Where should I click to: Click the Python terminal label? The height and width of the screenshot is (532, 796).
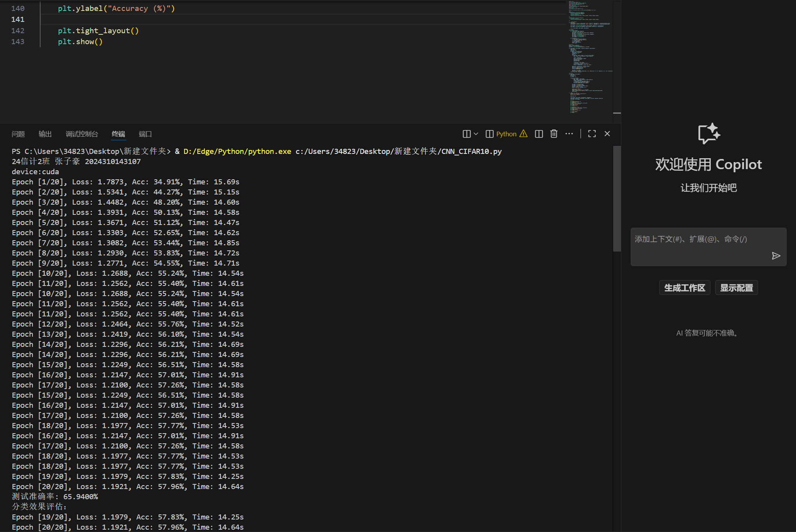[506, 134]
